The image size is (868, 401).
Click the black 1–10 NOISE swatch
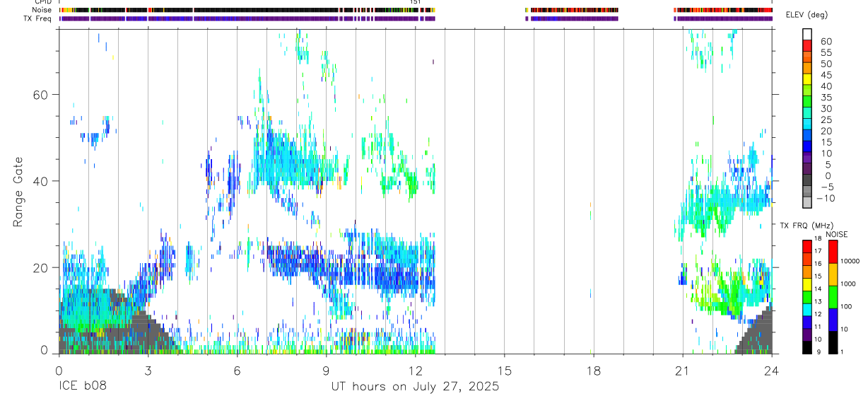coord(833,342)
